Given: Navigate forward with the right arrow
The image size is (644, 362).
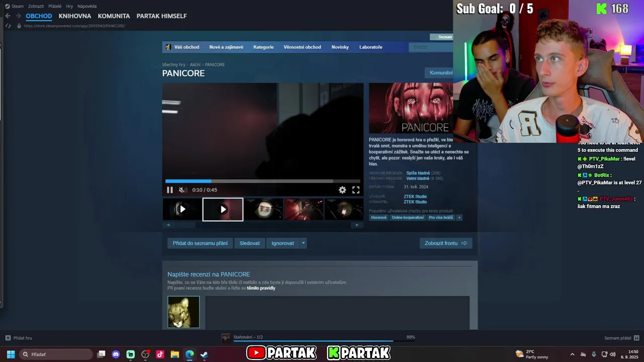Looking at the screenshot, I should (18, 16).
